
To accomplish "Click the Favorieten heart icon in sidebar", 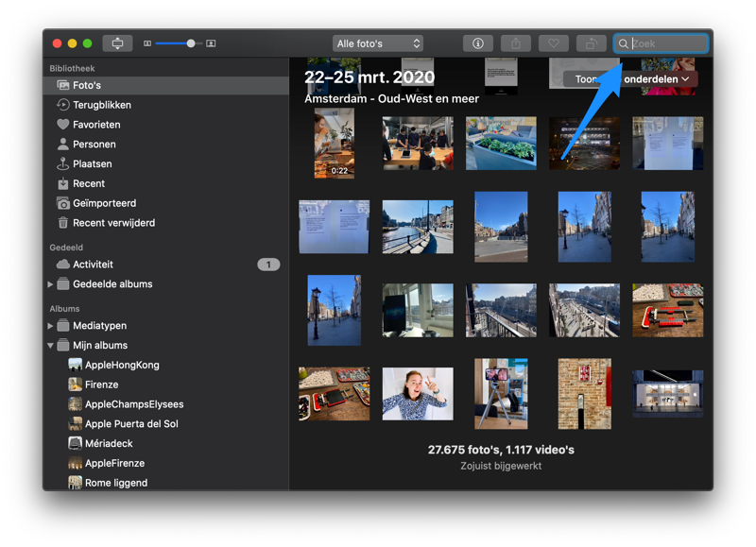I will (62, 125).
